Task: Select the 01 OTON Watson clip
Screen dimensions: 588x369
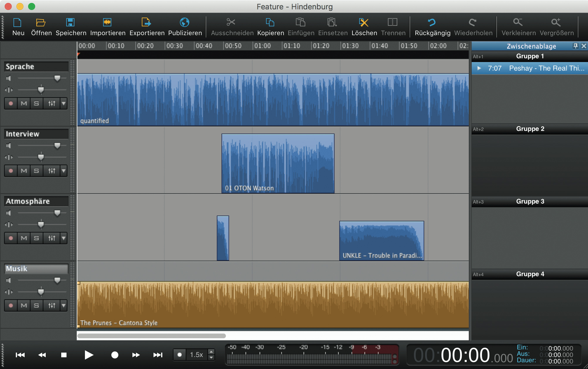Action: coord(278,163)
